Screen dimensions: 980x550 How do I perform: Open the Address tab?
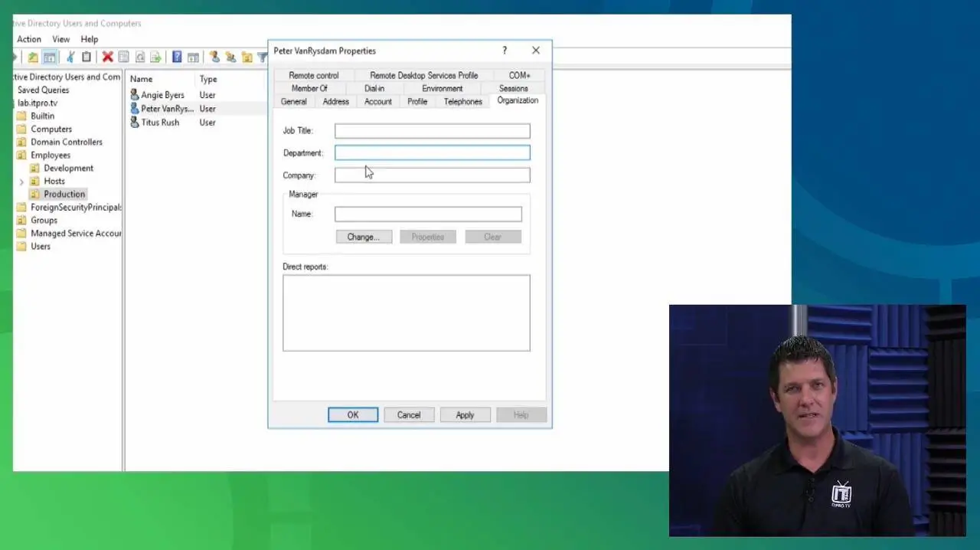(335, 101)
